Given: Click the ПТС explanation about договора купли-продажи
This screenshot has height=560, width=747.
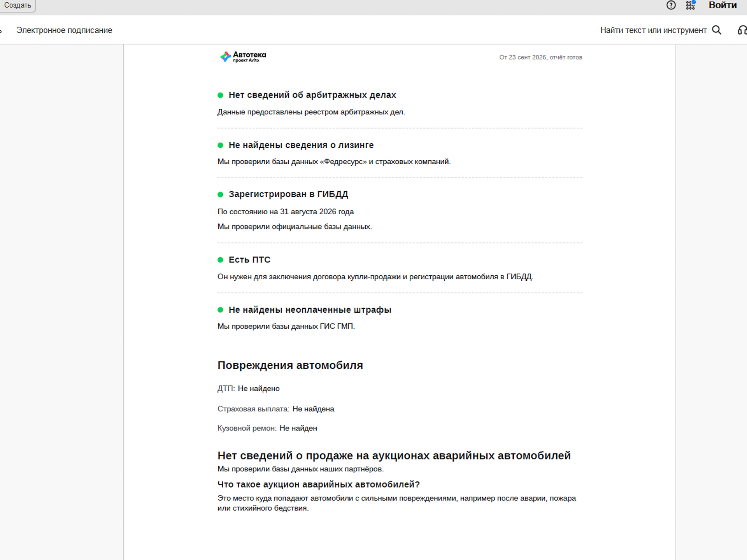Looking at the screenshot, I should click(x=375, y=276).
